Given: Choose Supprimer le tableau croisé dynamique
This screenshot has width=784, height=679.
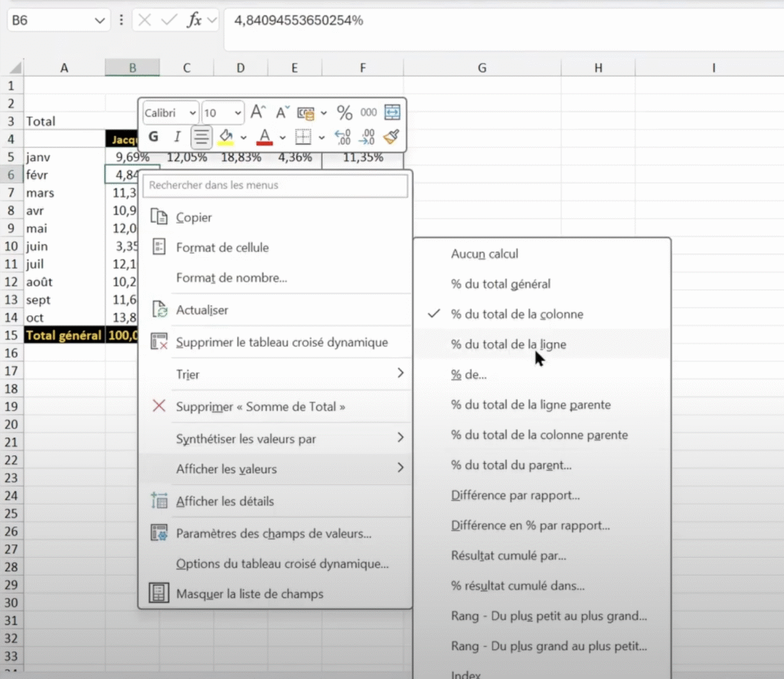Looking at the screenshot, I should coord(276,342).
